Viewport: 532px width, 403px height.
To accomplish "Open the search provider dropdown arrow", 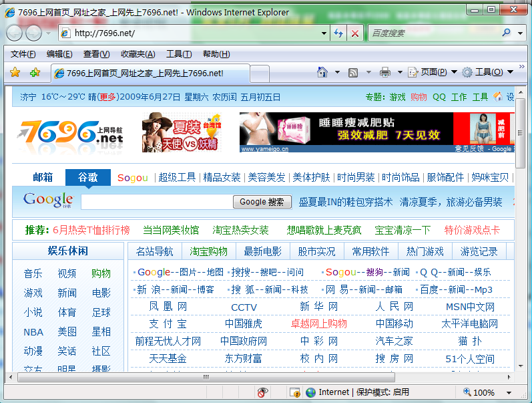I will click(520, 33).
